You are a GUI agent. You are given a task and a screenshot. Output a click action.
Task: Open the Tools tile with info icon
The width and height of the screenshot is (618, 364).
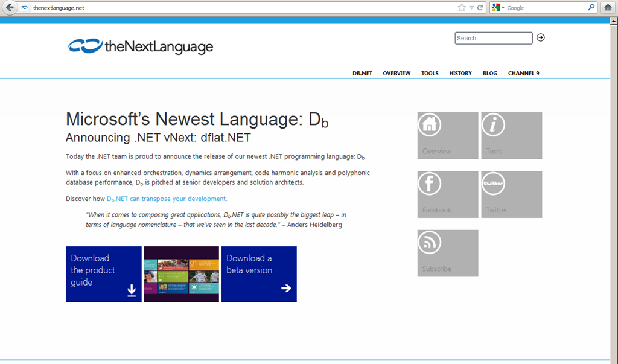511,135
